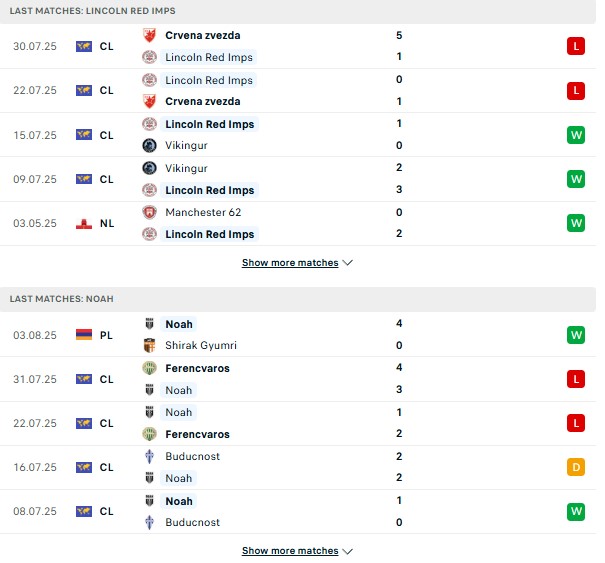Click the Armenia flag next to PL
The width and height of the screenshot is (605, 563).
pyautogui.click(x=84, y=335)
